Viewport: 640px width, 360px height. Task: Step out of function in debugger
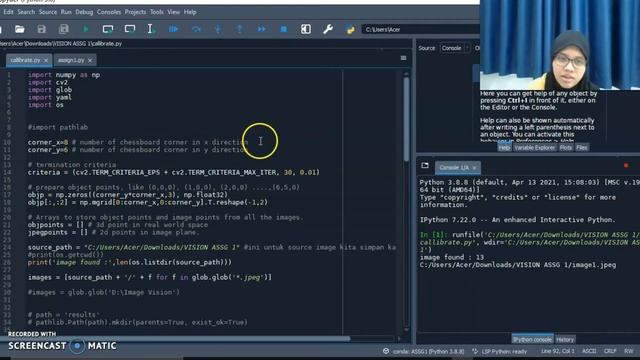240,29
